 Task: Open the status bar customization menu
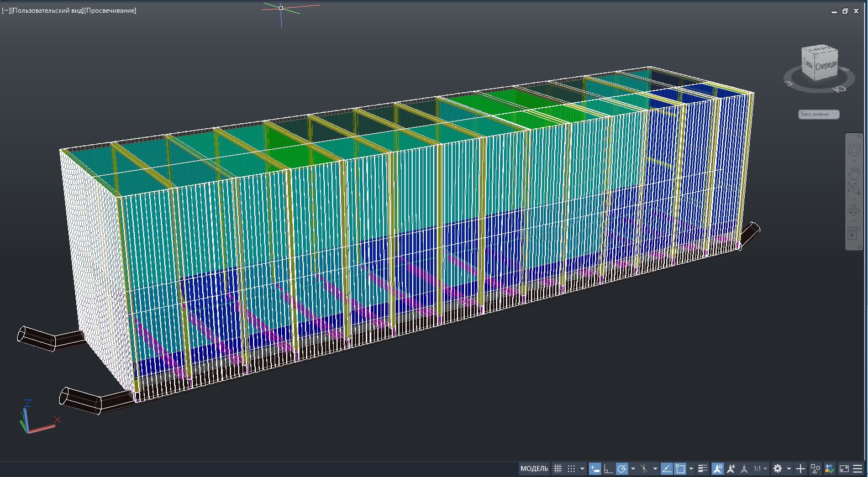click(x=858, y=469)
